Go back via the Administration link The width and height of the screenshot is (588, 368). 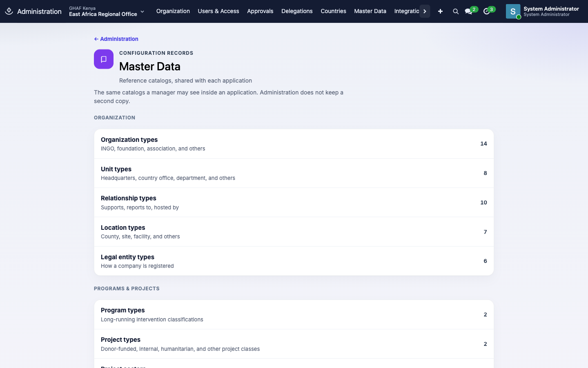click(116, 39)
